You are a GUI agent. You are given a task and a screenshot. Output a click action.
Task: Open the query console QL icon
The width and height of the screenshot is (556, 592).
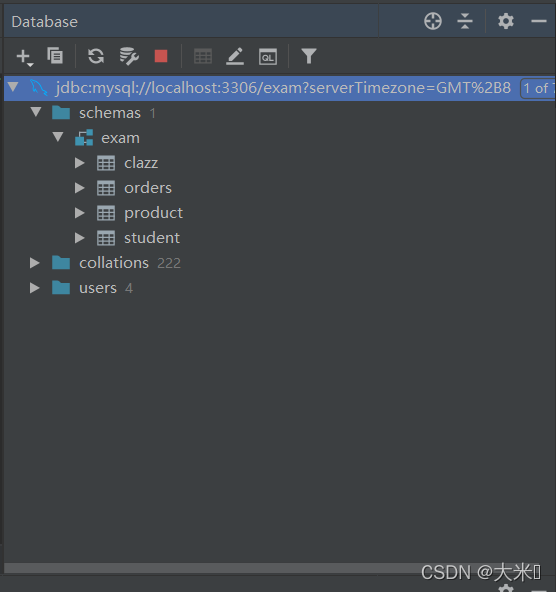[268, 57]
